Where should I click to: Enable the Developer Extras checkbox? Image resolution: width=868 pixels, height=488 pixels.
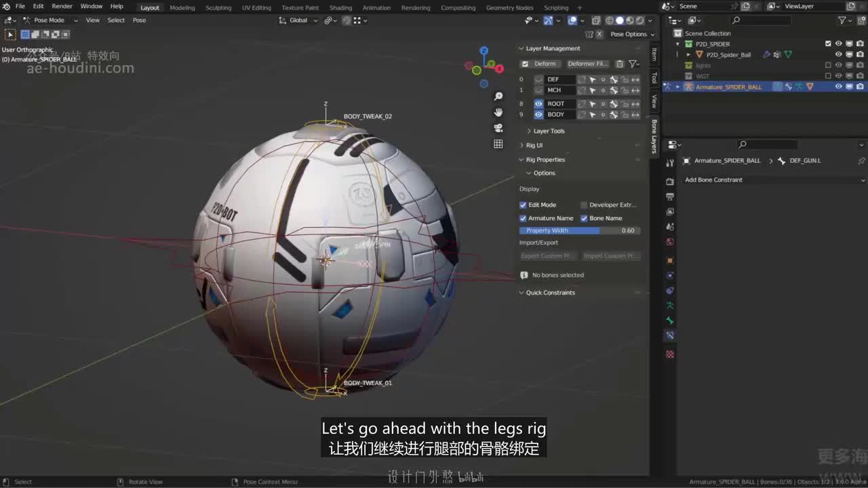(x=584, y=205)
